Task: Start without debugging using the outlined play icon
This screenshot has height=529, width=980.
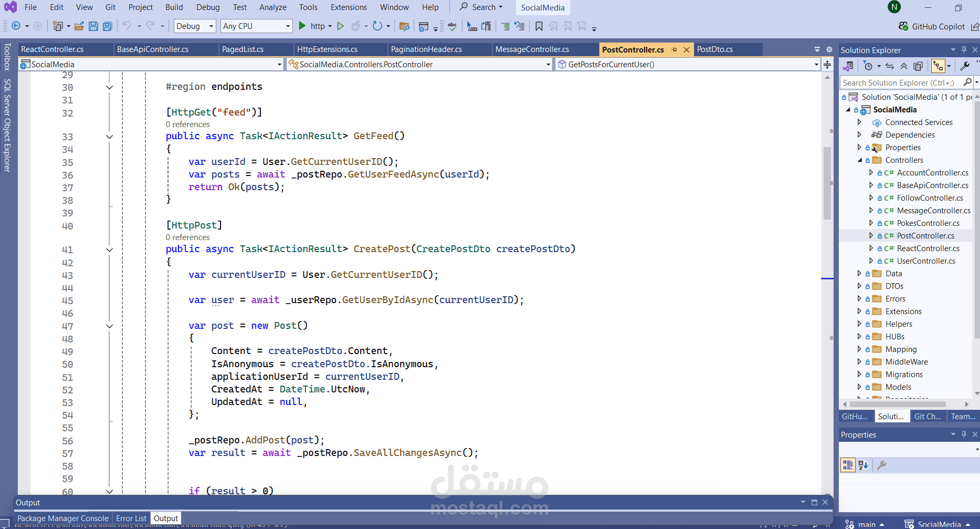Action: pos(341,26)
